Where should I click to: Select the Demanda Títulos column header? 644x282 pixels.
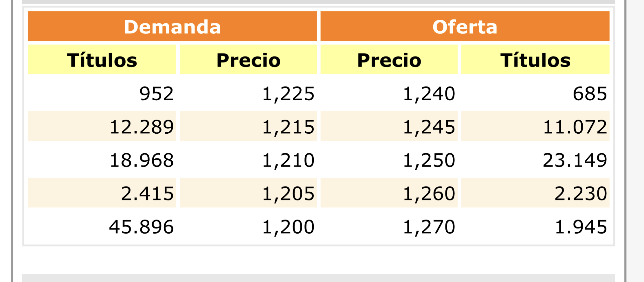pos(102,60)
